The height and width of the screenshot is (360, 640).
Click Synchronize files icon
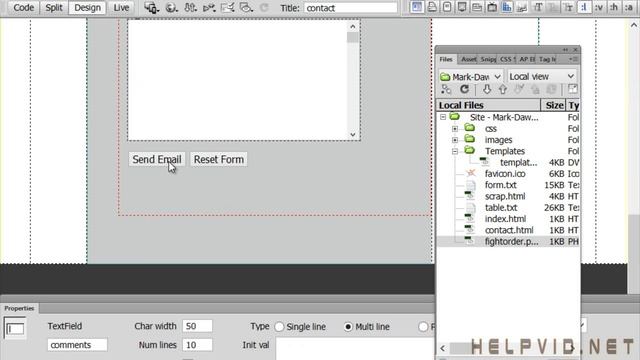(551, 89)
